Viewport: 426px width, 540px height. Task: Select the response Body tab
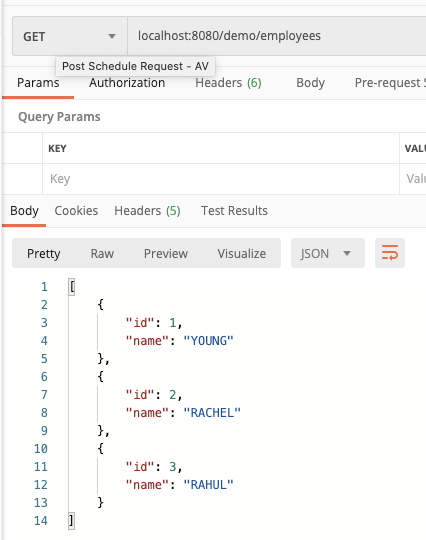[24, 210]
